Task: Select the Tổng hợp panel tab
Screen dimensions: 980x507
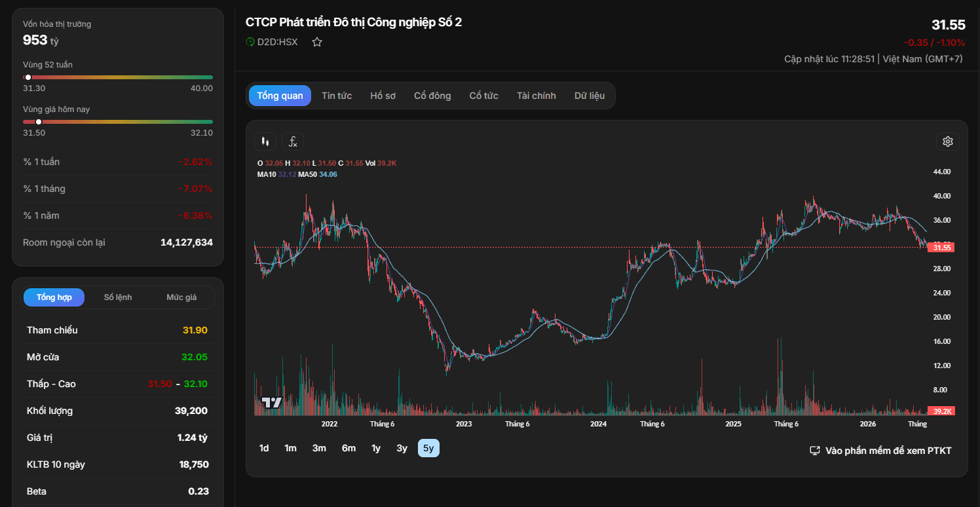Action: (54, 297)
